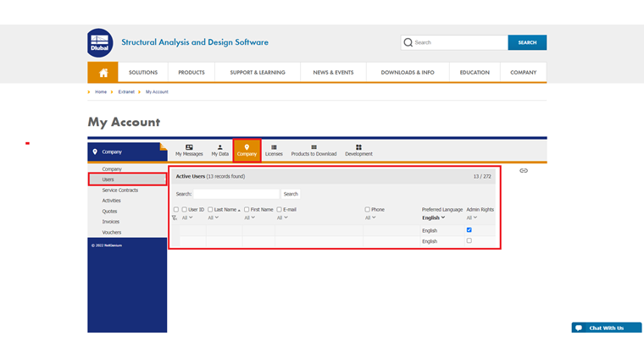Click the chat bubble icon
644x358 pixels.
click(x=579, y=328)
